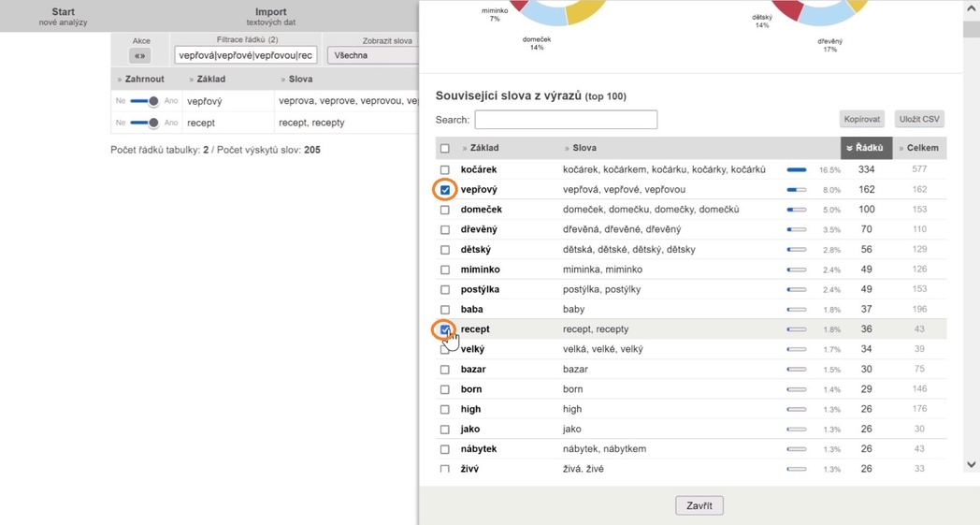Check the domeček checkbox
The width and height of the screenshot is (980, 525).
(445, 210)
